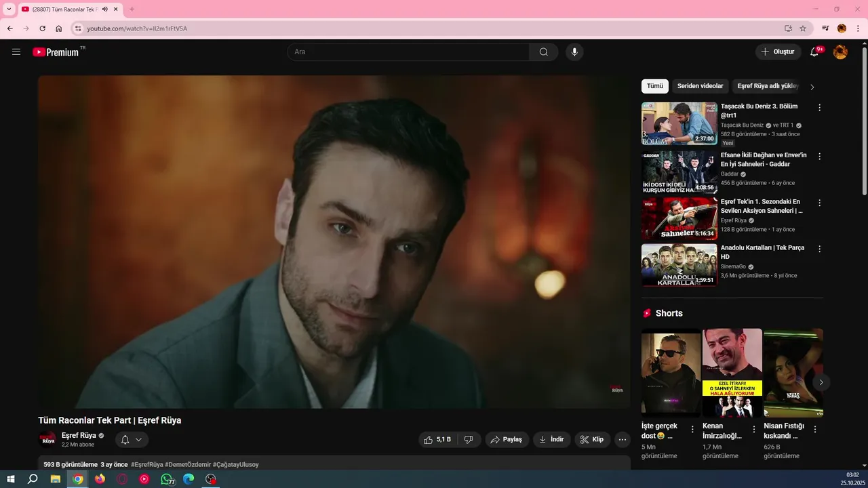Viewport: 868px width, 488px height.
Task: Open Taşacak Bu Deniz 3. Bölüm thumbnail
Action: click(x=679, y=123)
